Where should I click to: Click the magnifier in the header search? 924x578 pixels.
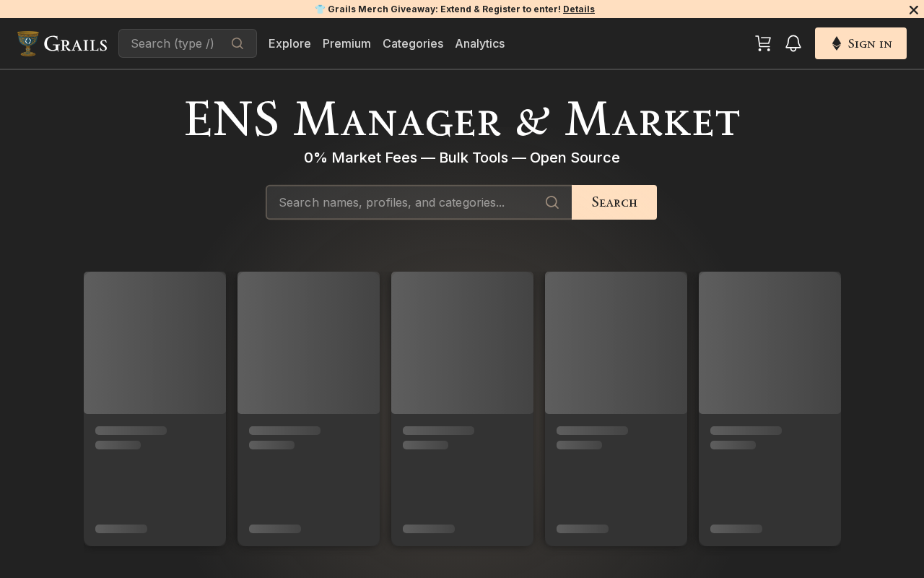237,43
